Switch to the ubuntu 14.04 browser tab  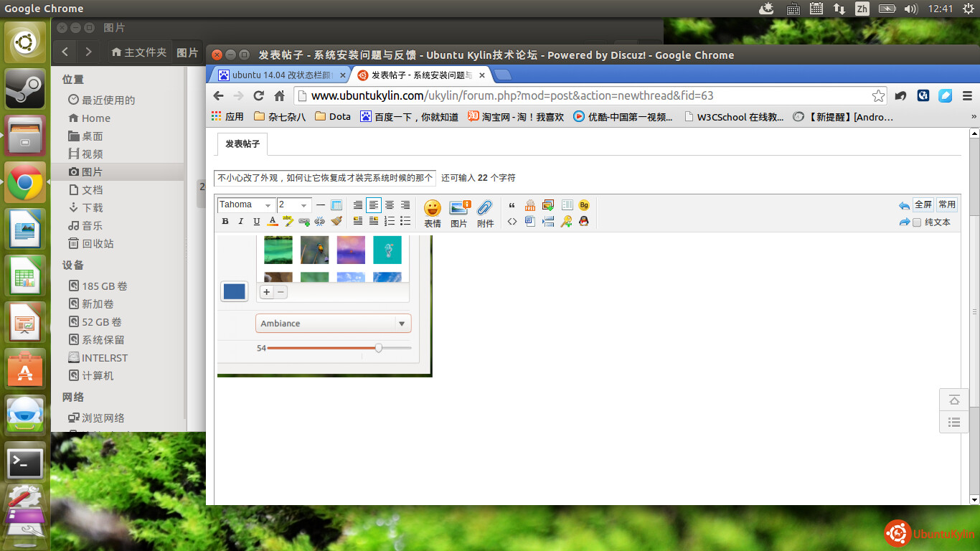[x=280, y=75]
